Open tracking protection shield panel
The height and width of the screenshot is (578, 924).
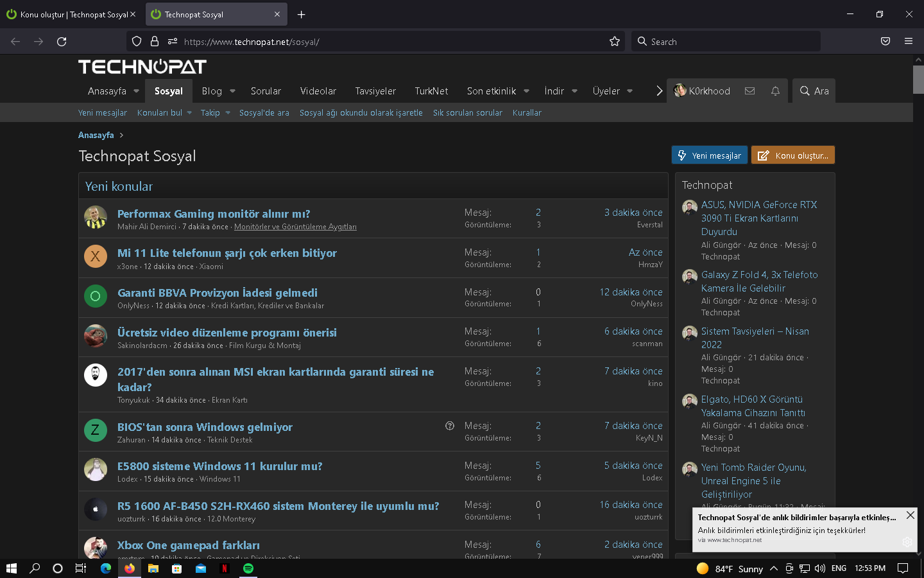click(137, 42)
